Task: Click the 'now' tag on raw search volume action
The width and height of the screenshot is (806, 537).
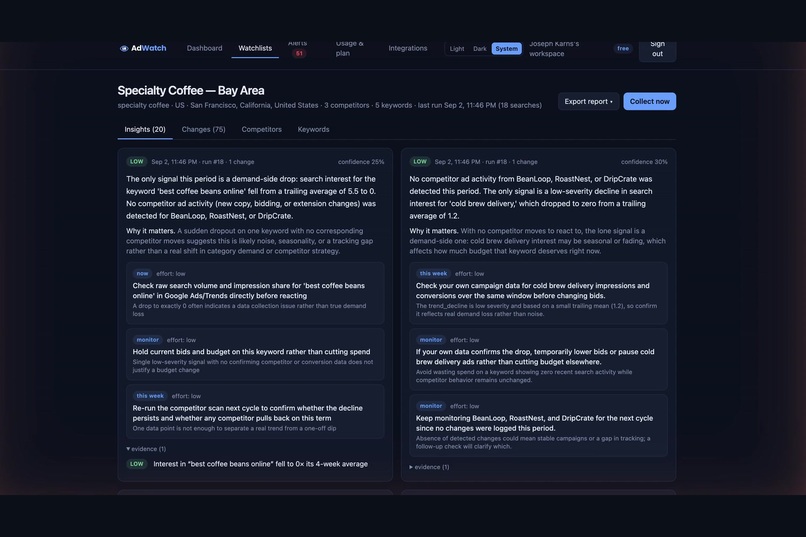Action: (142, 273)
